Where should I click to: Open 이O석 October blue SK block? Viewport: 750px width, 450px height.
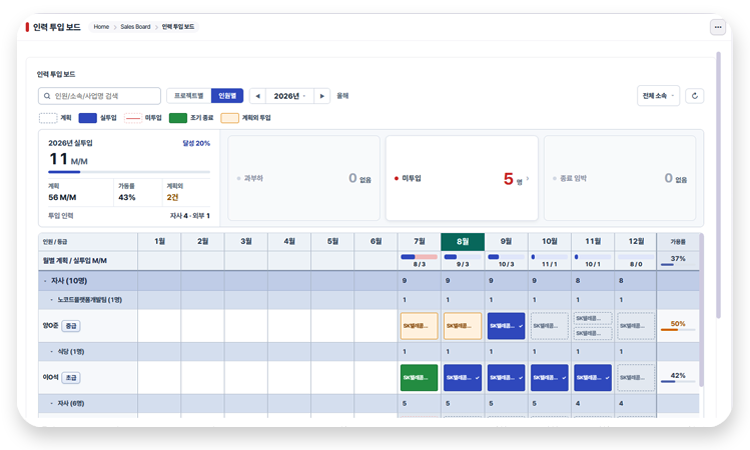[550, 377]
